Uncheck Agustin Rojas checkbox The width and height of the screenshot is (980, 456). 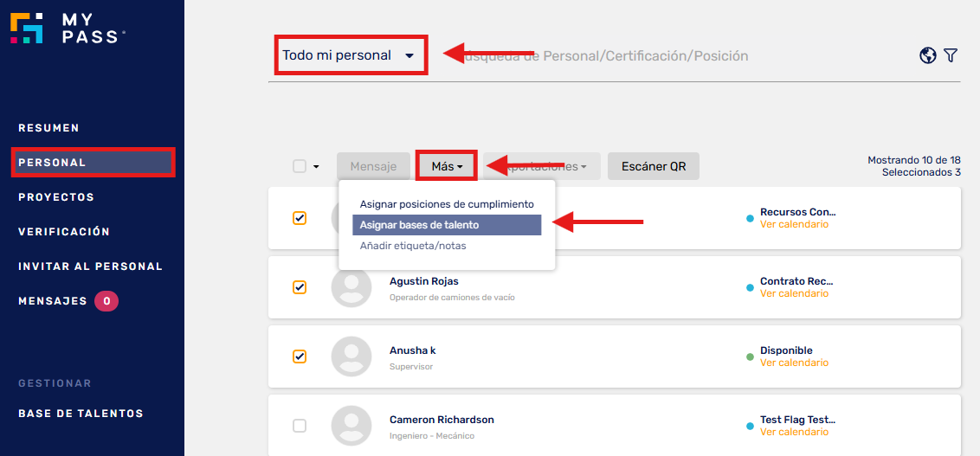(300, 287)
